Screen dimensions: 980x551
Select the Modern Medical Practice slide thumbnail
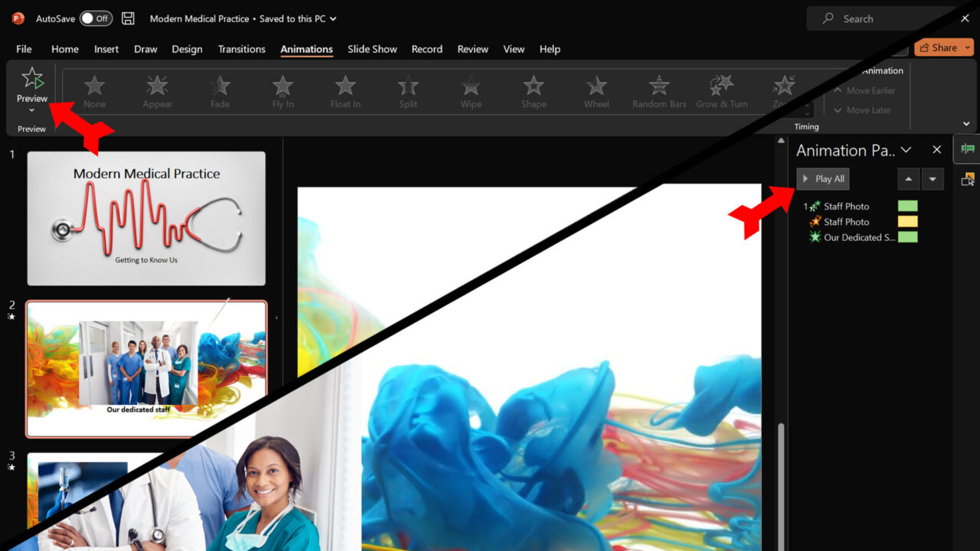(146, 218)
